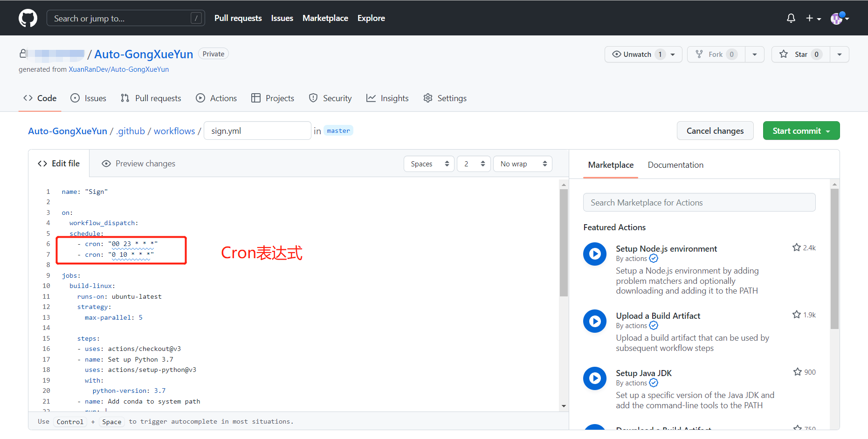Viewport: 868px width, 439px height.
Task: Click the Auto-GongXueYun repository title
Action: (x=144, y=54)
